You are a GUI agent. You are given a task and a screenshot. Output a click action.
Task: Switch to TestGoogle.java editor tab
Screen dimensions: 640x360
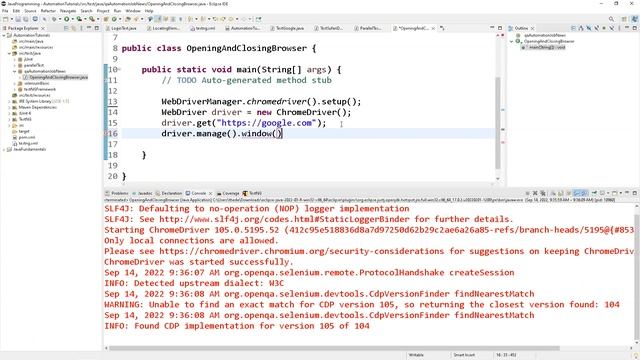[289, 28]
